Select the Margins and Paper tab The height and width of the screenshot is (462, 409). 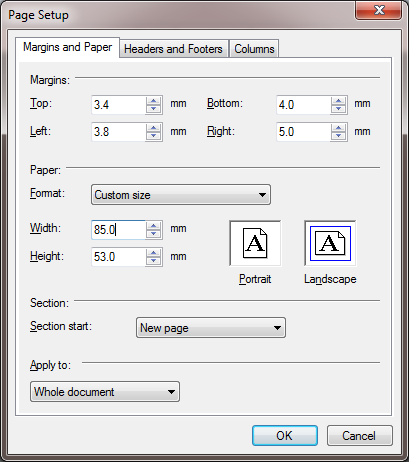[x=67, y=47]
